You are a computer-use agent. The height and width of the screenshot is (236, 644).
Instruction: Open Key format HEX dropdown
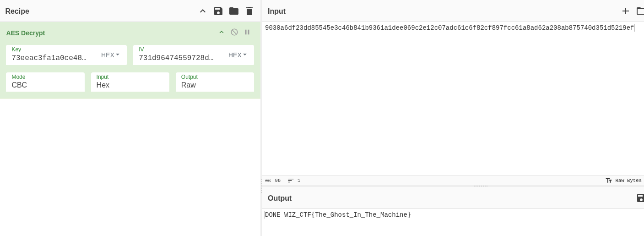coord(110,55)
